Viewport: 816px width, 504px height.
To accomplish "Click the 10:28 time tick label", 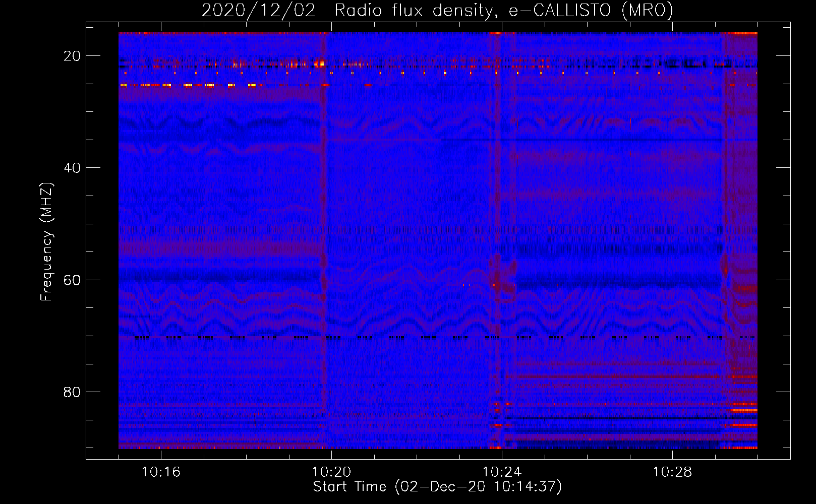I will [x=672, y=472].
